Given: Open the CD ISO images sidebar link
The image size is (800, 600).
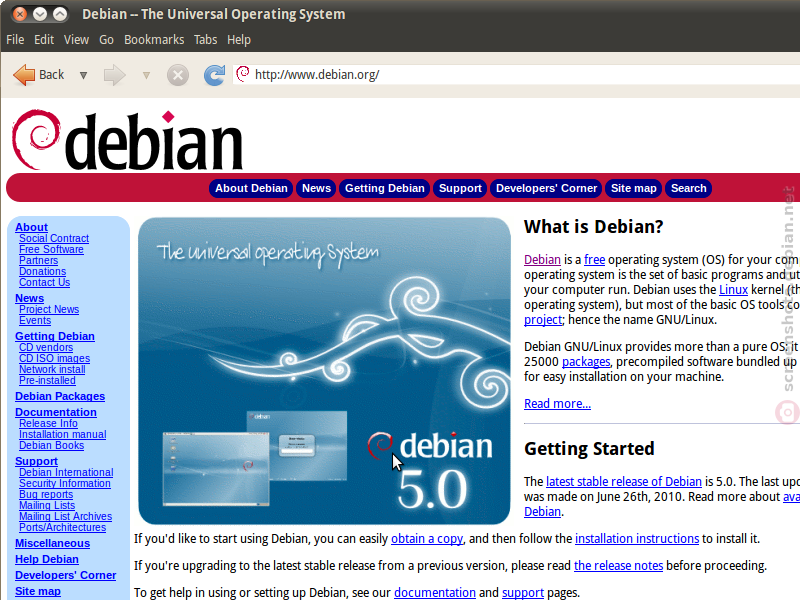Looking at the screenshot, I should pyautogui.click(x=55, y=358).
